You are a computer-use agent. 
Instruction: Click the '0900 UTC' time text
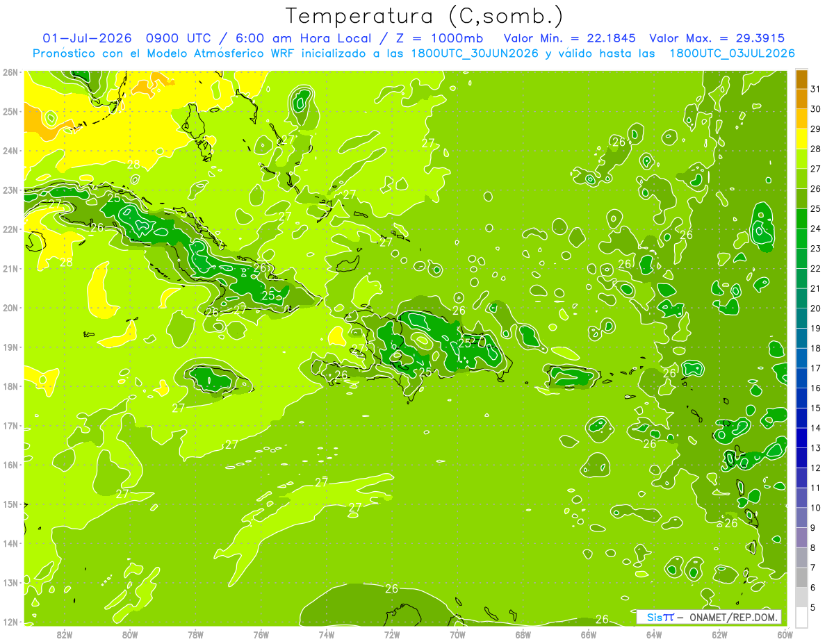click(180, 38)
